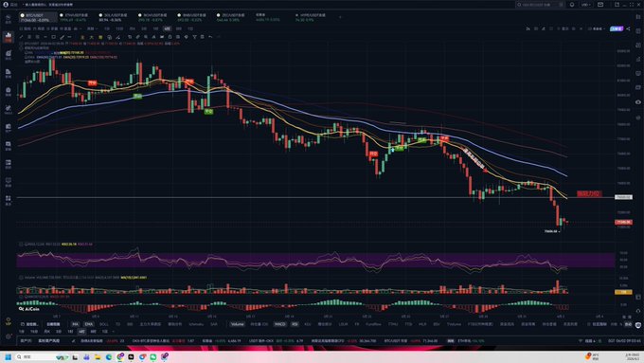
Task: Open the USD currency dropdown
Action: point(586,5)
